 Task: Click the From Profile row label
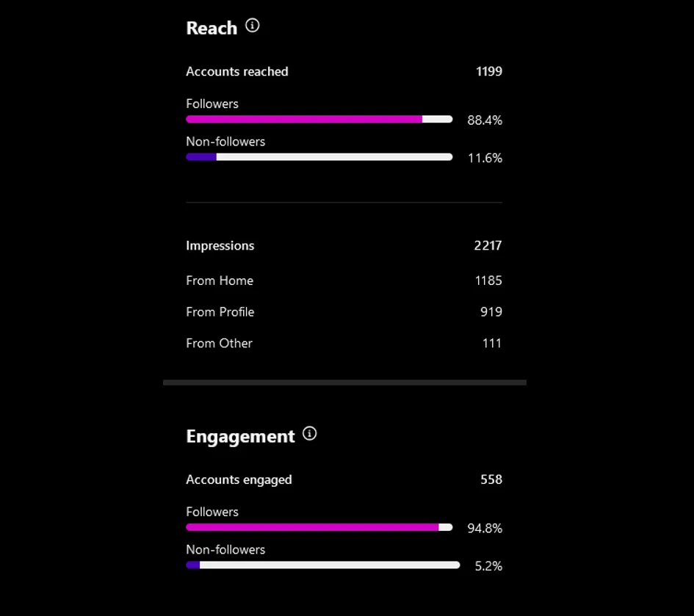click(x=220, y=312)
